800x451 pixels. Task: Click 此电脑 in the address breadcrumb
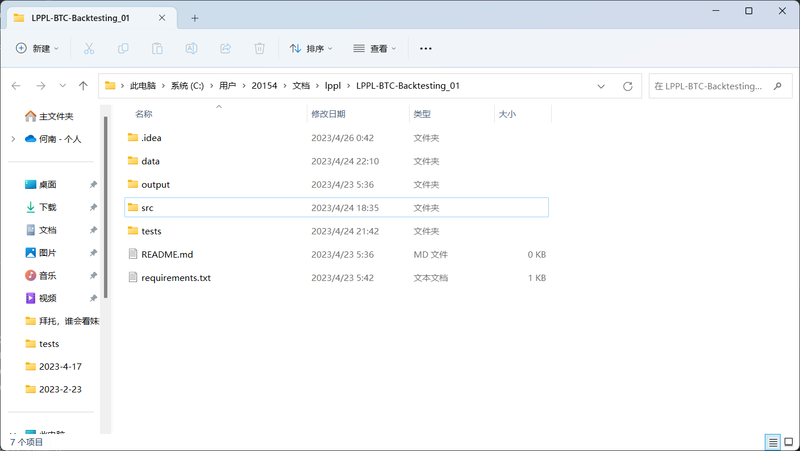pos(143,86)
